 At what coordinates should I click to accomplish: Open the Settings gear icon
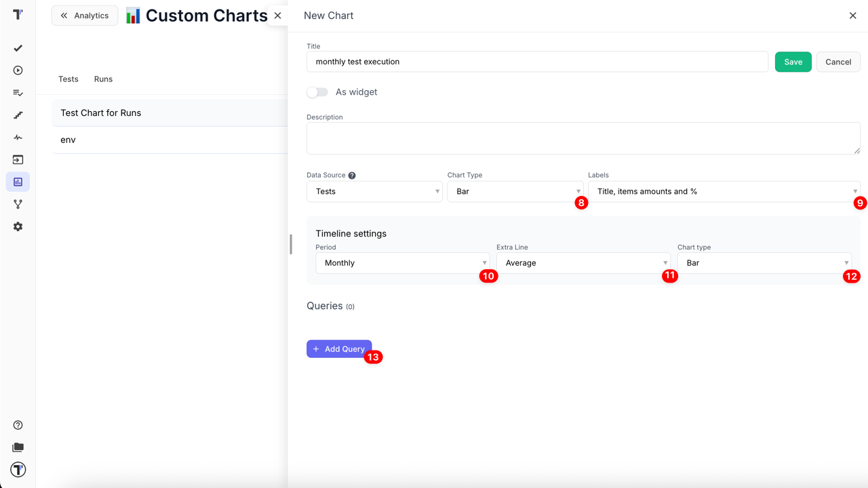pos(18,226)
